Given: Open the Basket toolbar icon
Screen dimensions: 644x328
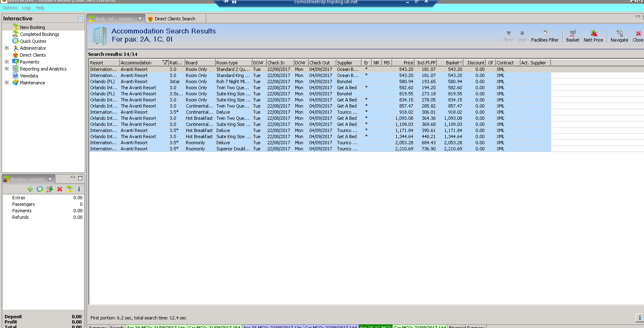Looking at the screenshot, I should 572,36.
